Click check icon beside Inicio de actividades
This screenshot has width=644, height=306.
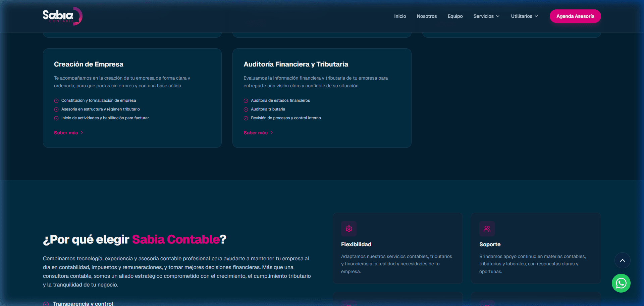pyautogui.click(x=56, y=118)
